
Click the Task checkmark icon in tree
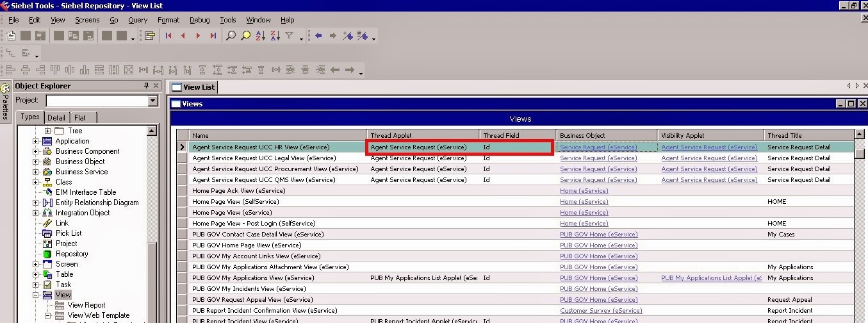pyautogui.click(x=47, y=285)
